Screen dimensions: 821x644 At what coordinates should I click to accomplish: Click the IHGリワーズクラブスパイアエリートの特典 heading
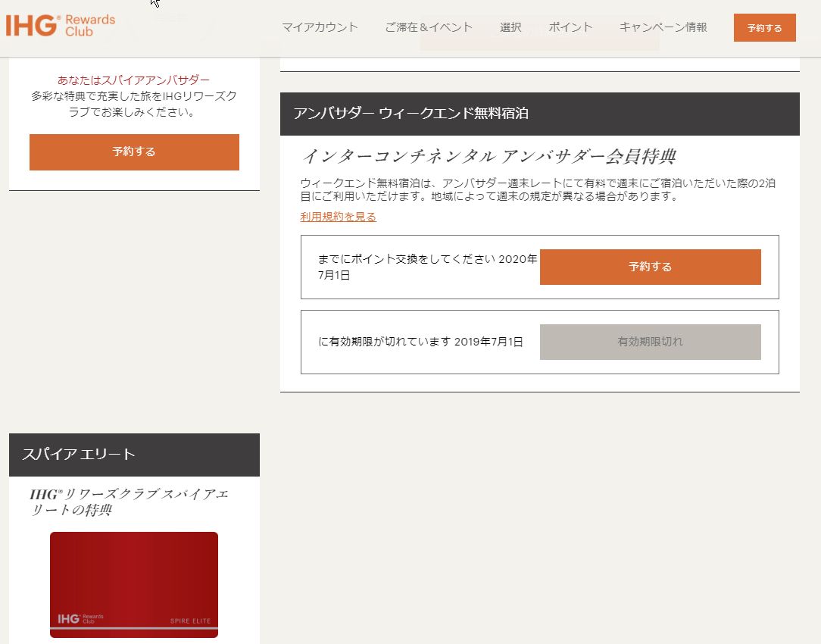[x=129, y=502]
